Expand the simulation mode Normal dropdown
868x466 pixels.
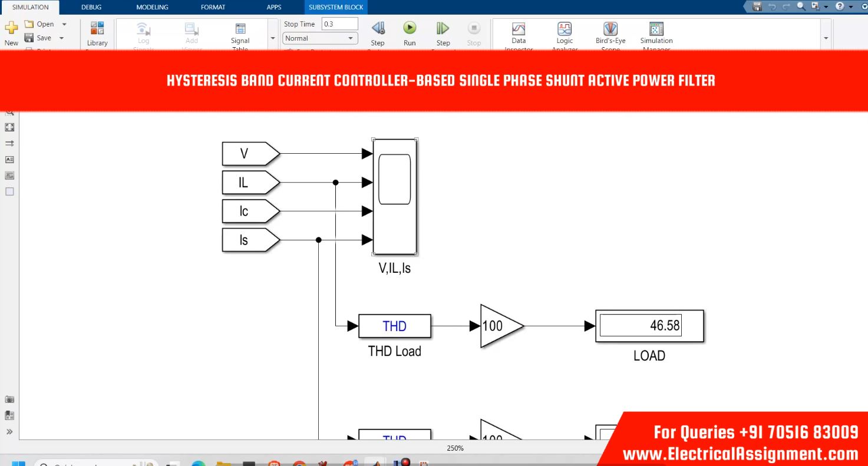tap(320, 38)
